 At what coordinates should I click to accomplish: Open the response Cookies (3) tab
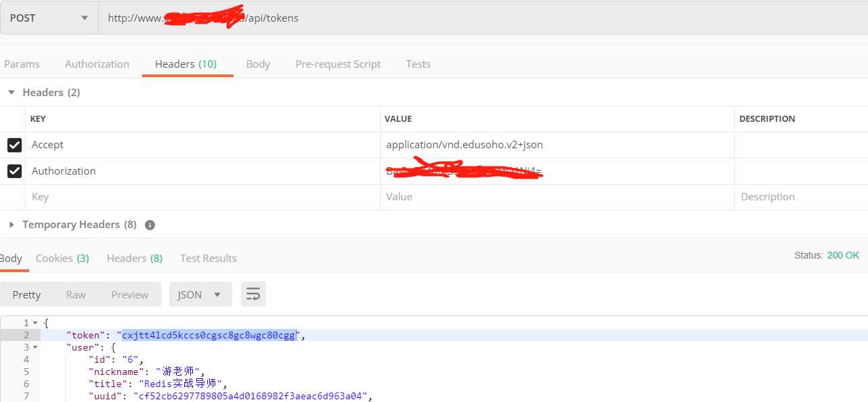[x=62, y=259]
